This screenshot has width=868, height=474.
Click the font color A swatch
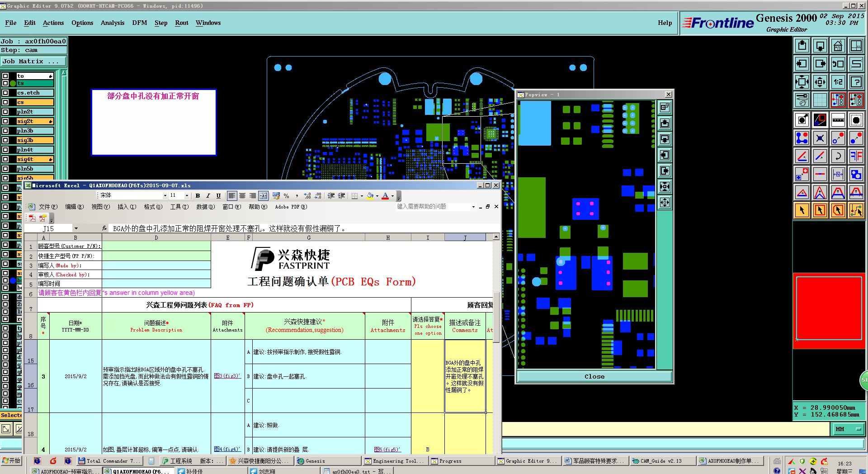(385, 196)
